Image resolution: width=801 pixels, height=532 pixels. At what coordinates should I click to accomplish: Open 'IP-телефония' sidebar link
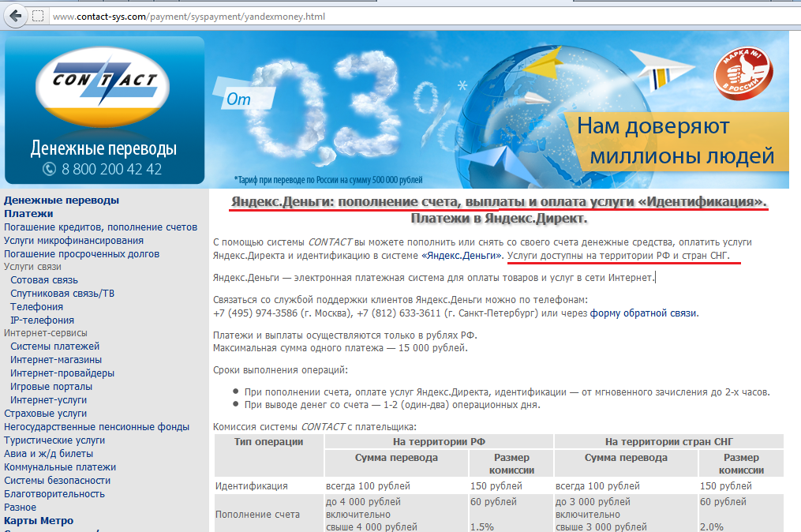coord(42,320)
